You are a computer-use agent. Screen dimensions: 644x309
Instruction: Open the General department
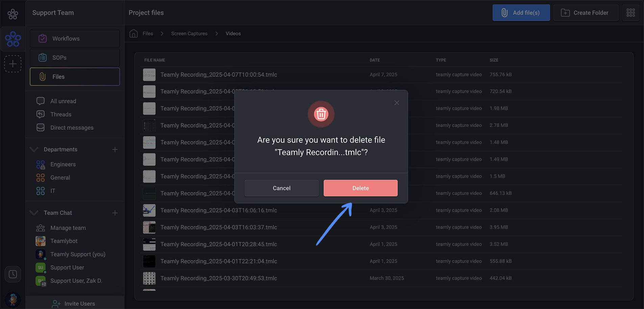(60, 177)
